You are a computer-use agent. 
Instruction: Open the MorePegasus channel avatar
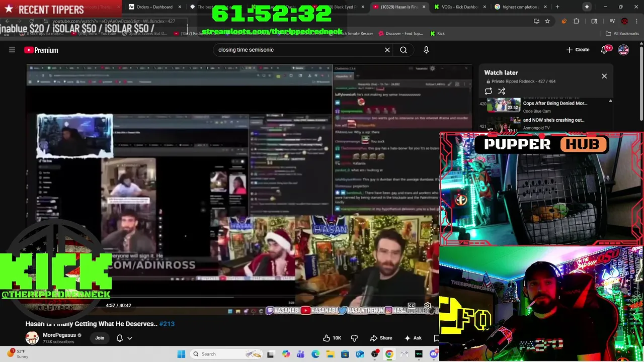[32, 338]
